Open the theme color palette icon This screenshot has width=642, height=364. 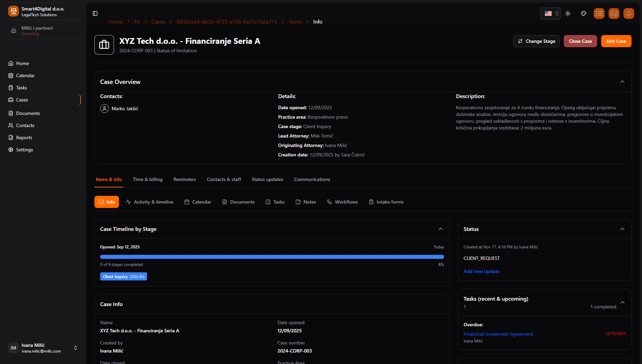tap(584, 13)
